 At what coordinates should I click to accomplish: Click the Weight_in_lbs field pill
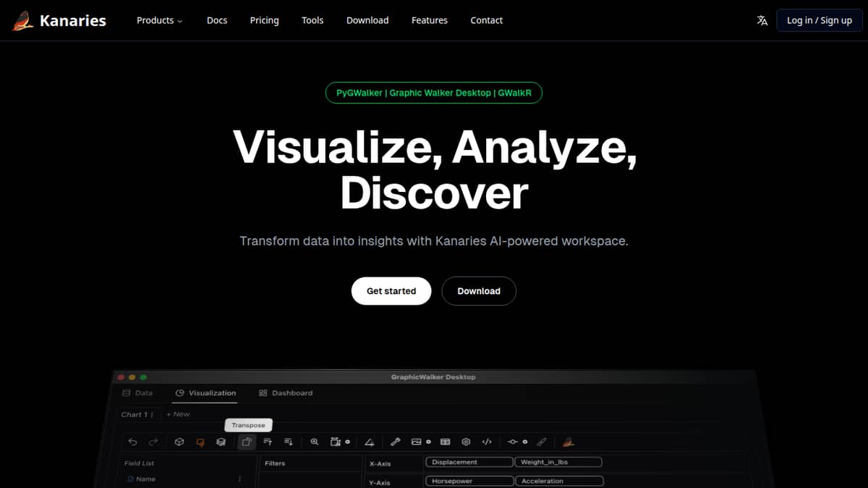point(558,462)
